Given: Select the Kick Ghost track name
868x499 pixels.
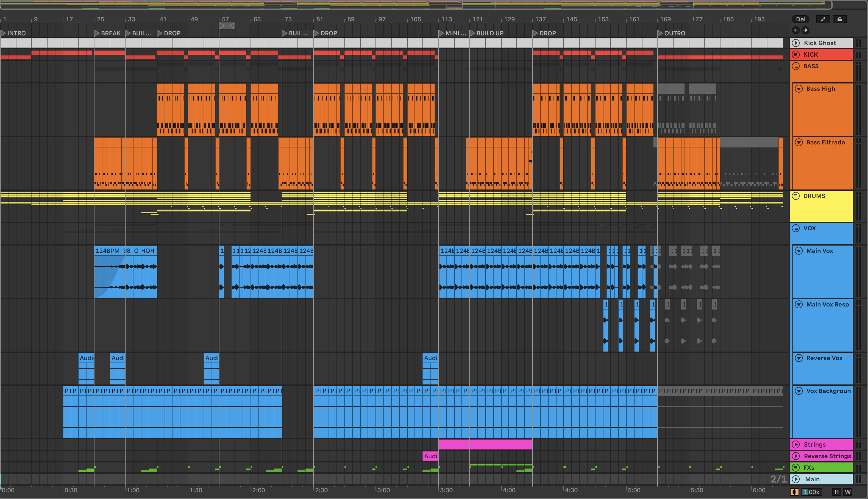Looking at the screenshot, I should [820, 43].
